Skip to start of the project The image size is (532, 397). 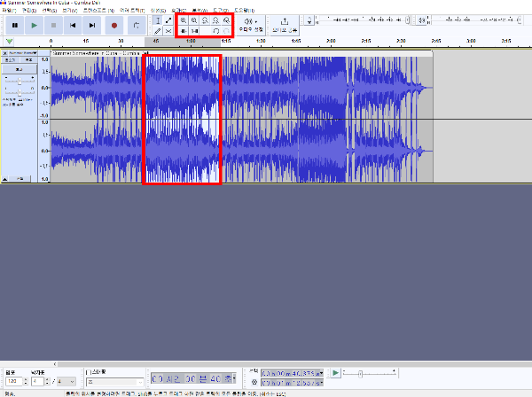(x=73, y=25)
